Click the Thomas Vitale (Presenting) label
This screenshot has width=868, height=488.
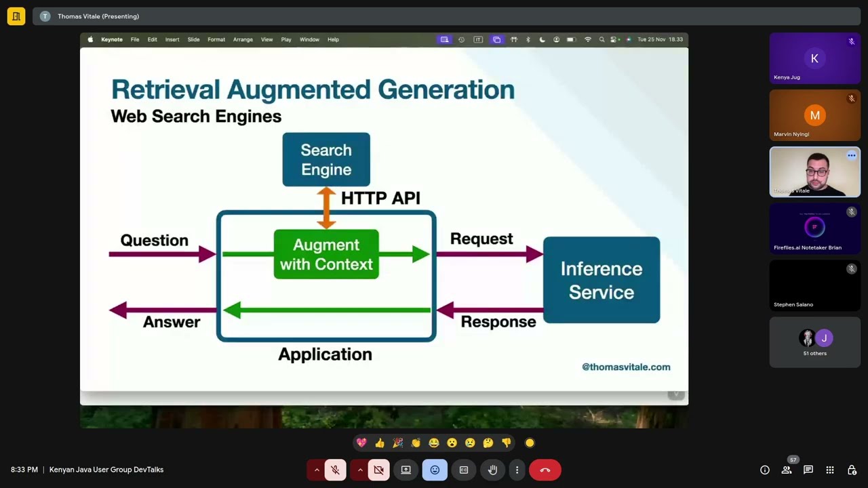tap(98, 16)
